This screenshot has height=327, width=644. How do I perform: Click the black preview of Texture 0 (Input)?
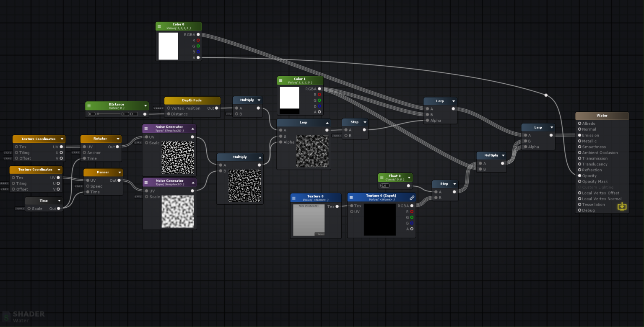pyautogui.click(x=380, y=220)
